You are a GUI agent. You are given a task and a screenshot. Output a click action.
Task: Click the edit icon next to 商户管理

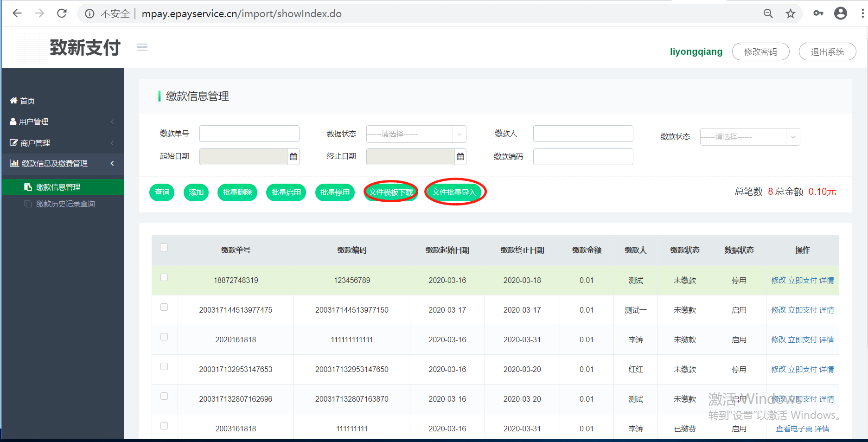coord(14,142)
